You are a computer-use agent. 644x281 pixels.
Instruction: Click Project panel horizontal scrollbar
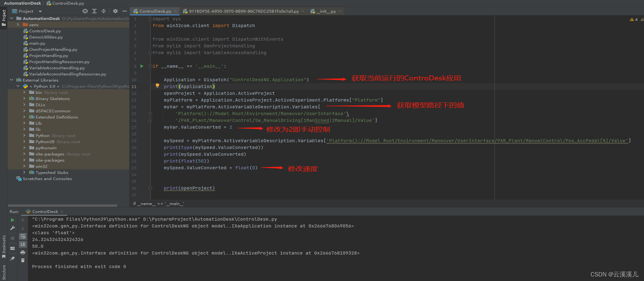[62, 205]
